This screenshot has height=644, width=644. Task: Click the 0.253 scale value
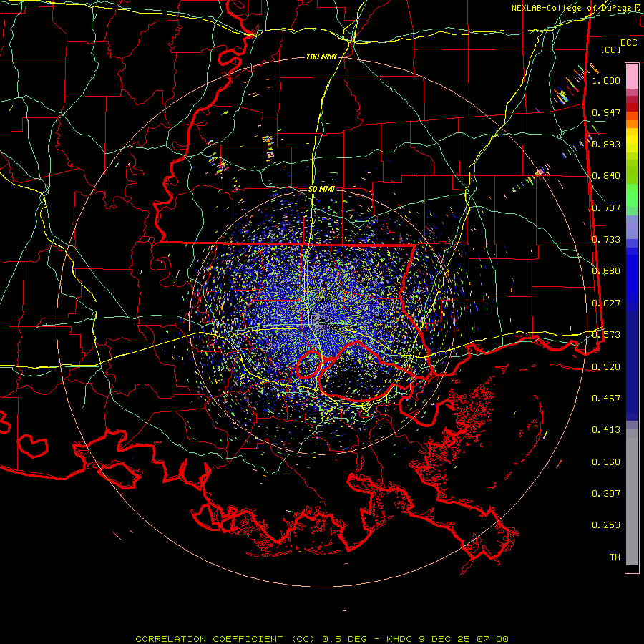[x=606, y=525]
